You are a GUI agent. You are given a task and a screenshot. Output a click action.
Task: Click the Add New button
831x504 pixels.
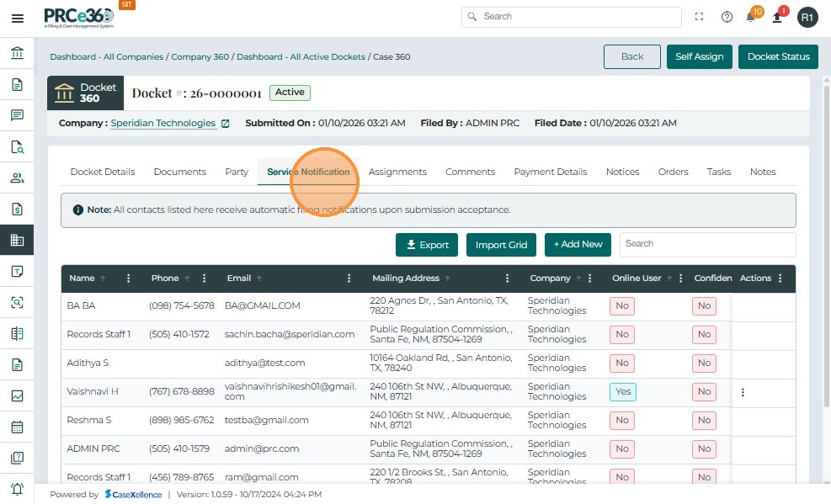pyautogui.click(x=578, y=245)
